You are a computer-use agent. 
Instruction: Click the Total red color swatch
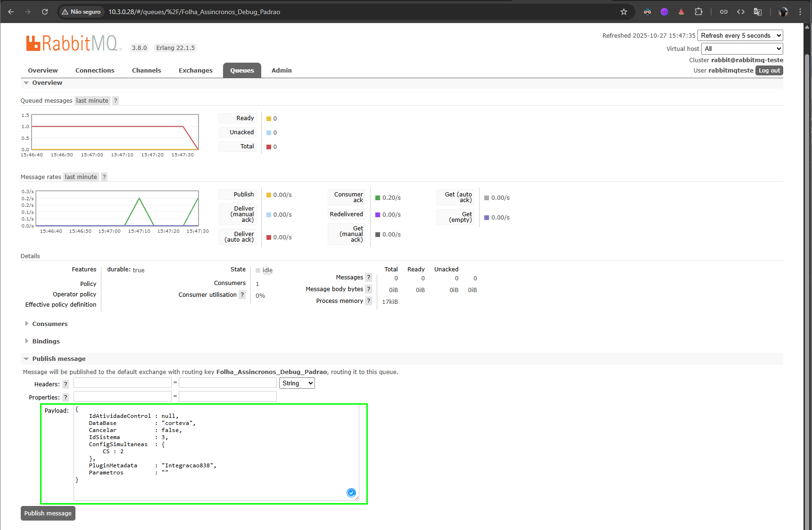(269, 147)
